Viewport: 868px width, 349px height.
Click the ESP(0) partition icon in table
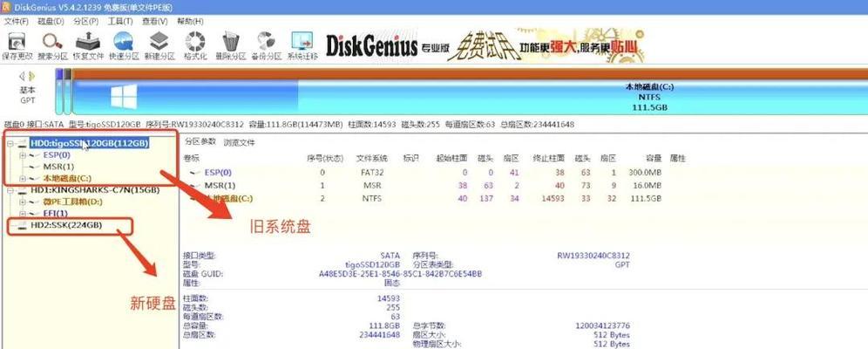pyautogui.click(x=195, y=172)
